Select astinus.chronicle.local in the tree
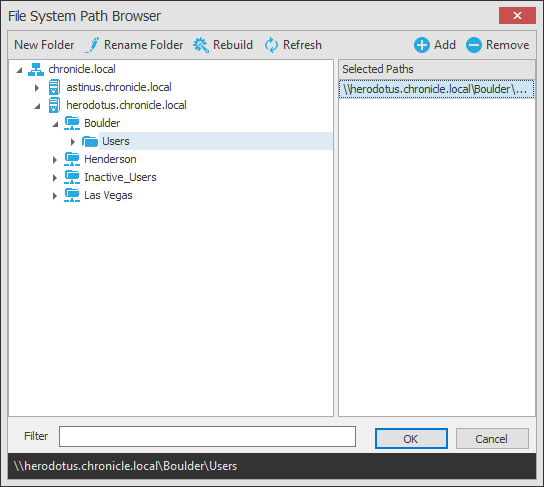This screenshot has width=544, height=487. tap(119, 87)
